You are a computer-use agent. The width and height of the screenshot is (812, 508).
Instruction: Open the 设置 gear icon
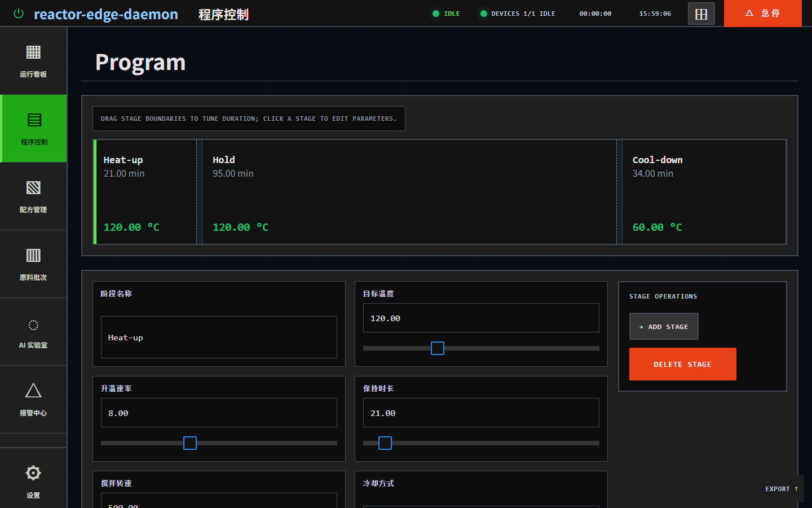33,473
